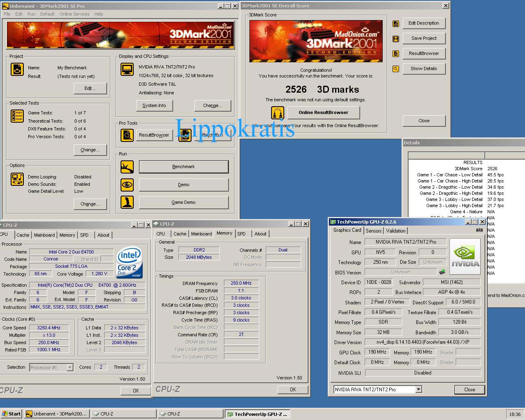This screenshot has height=420, width=525.
Task: Click Change button in Display and CPU Settings
Action: (212, 105)
